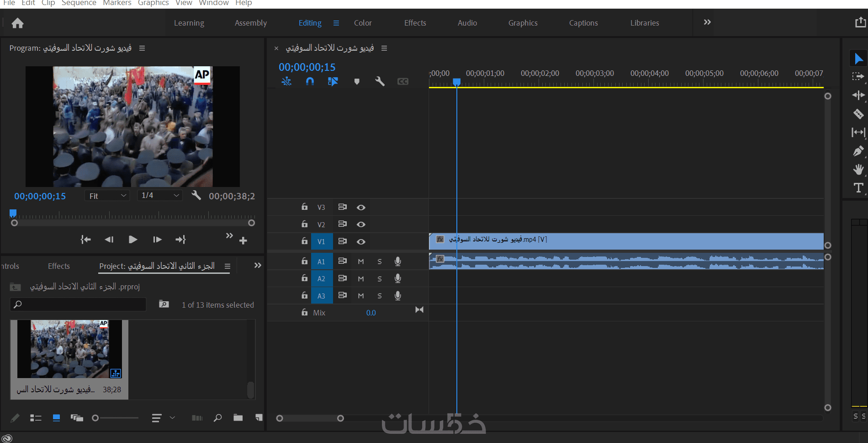Click the project bin video thumbnail
Screen dimensions: 868x443
(x=69, y=349)
